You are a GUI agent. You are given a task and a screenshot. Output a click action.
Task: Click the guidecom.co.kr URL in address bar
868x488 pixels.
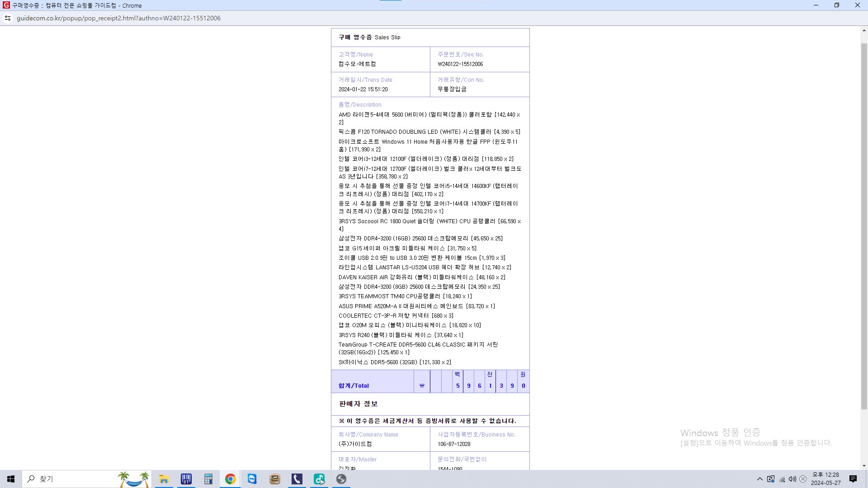pyautogui.click(x=118, y=18)
